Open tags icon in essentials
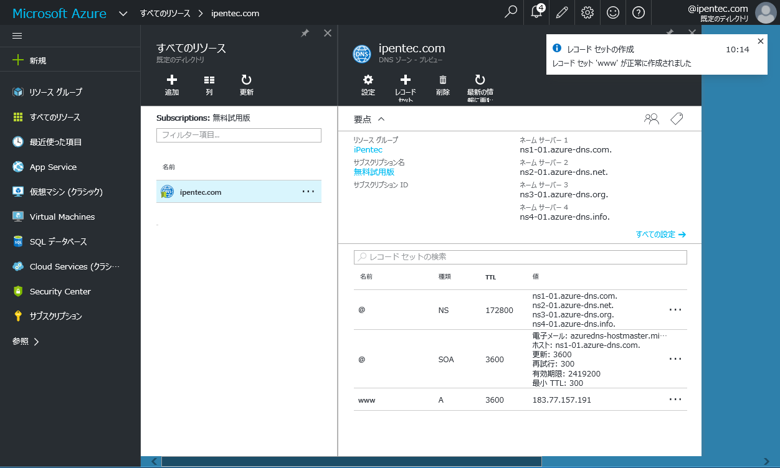The height and width of the screenshot is (468, 780). pos(677,119)
